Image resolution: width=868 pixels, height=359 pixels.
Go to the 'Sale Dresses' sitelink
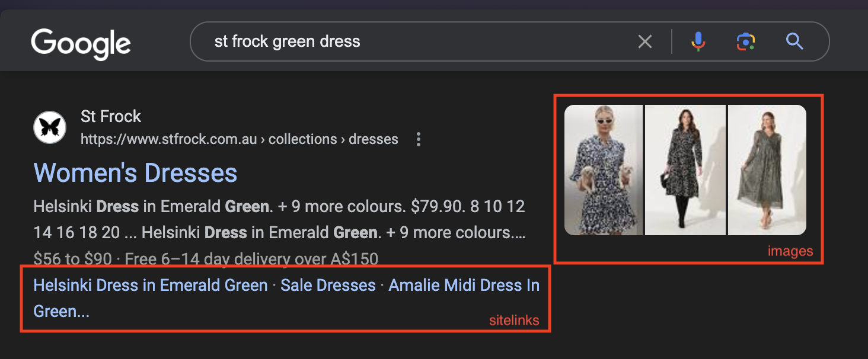coord(328,286)
